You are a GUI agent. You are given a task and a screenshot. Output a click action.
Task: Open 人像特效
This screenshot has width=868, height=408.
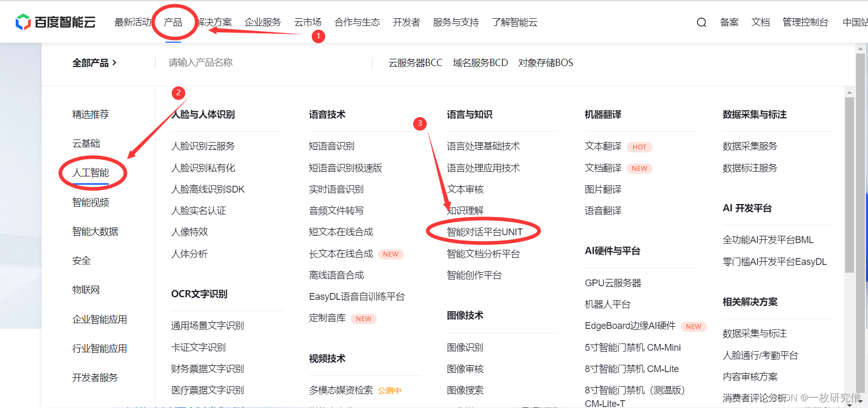189,232
